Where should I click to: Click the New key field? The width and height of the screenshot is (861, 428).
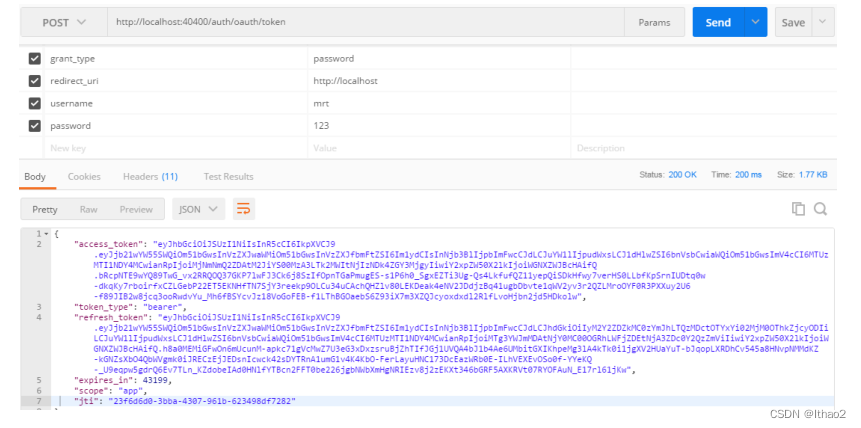tap(176, 148)
